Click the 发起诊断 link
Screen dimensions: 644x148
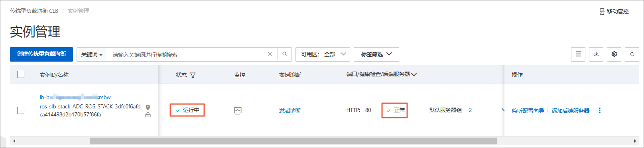290,110
